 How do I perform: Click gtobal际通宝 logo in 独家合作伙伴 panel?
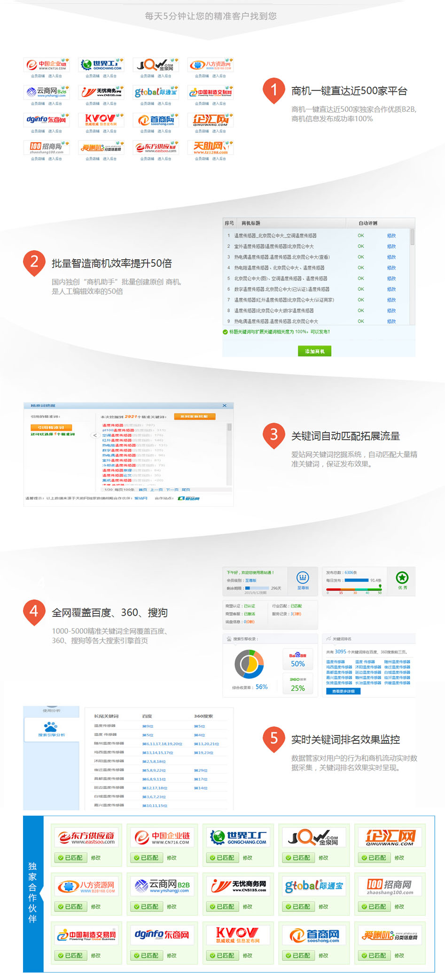click(314, 887)
